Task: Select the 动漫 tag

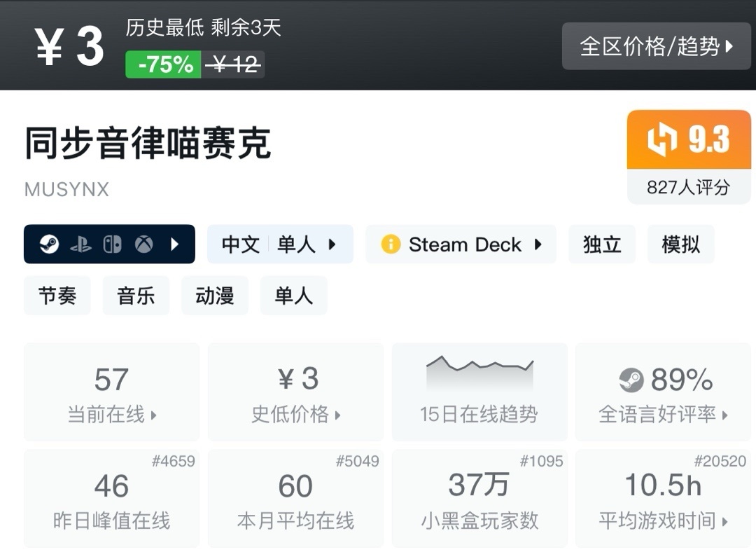Action: tap(215, 296)
